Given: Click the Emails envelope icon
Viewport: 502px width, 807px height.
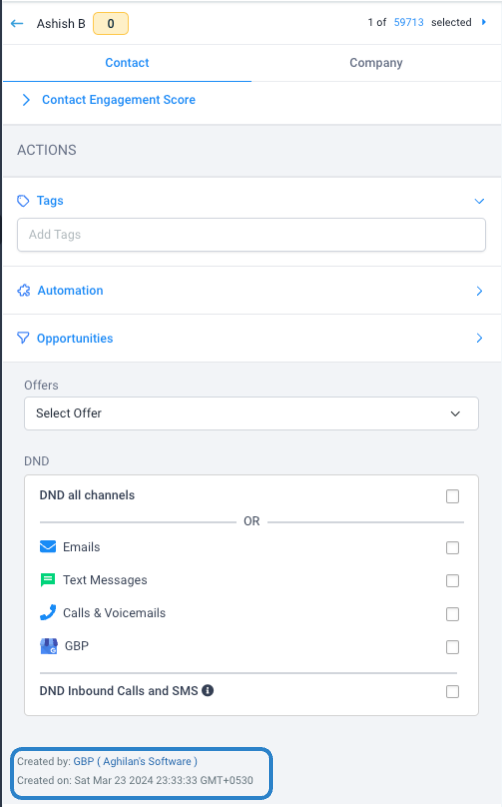Looking at the screenshot, I should tap(48, 547).
